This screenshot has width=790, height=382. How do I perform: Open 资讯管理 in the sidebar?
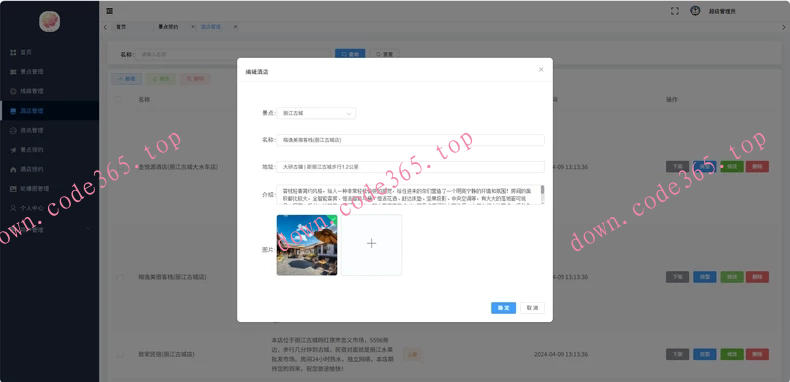coord(49,131)
